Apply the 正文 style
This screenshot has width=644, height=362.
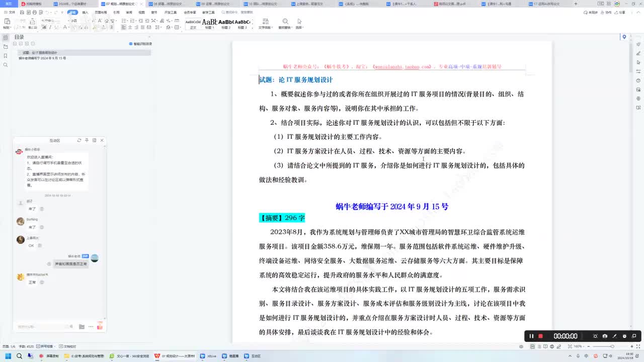(193, 23)
